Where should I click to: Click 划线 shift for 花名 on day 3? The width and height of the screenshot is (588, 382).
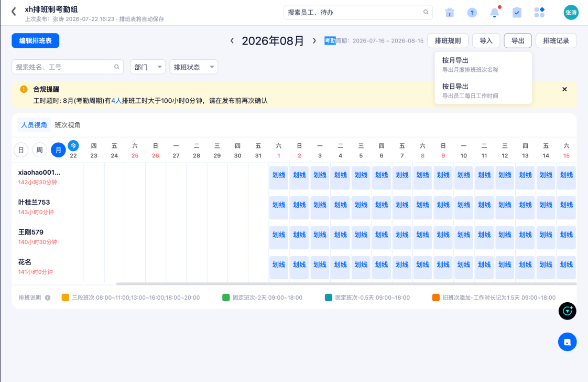[x=320, y=268]
